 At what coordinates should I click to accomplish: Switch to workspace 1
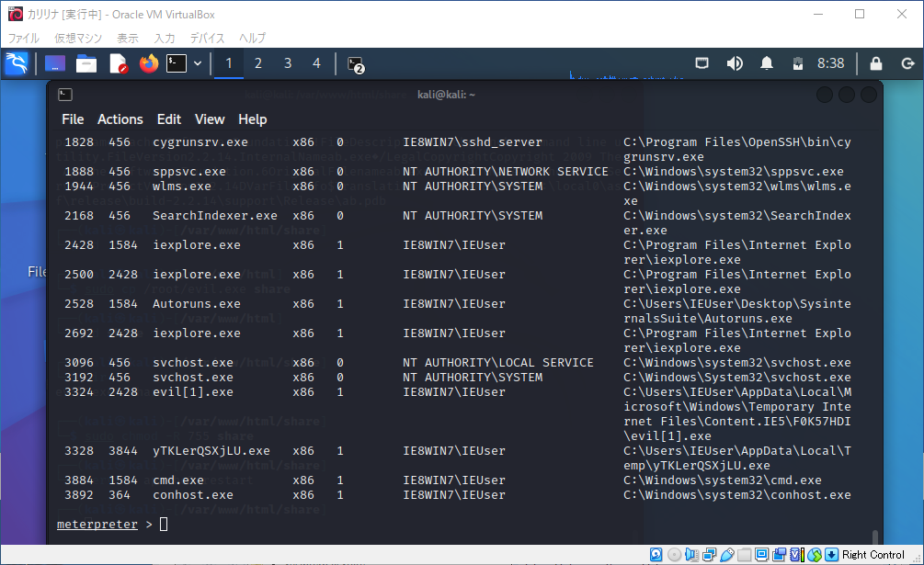229,63
